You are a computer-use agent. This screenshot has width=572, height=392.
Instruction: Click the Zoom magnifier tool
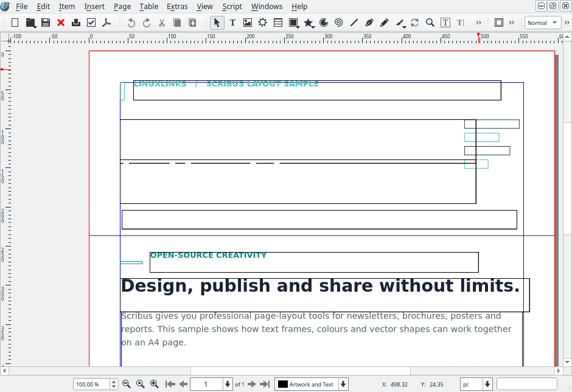(x=430, y=23)
